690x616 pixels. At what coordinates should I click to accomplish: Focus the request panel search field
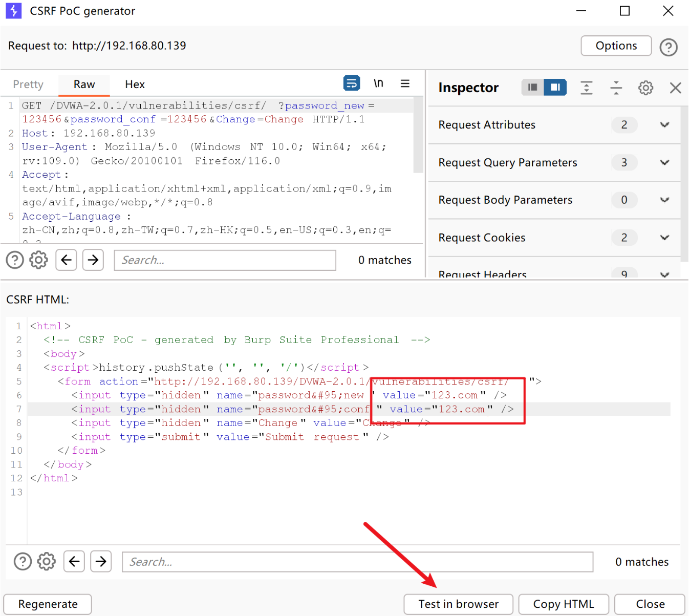(225, 260)
